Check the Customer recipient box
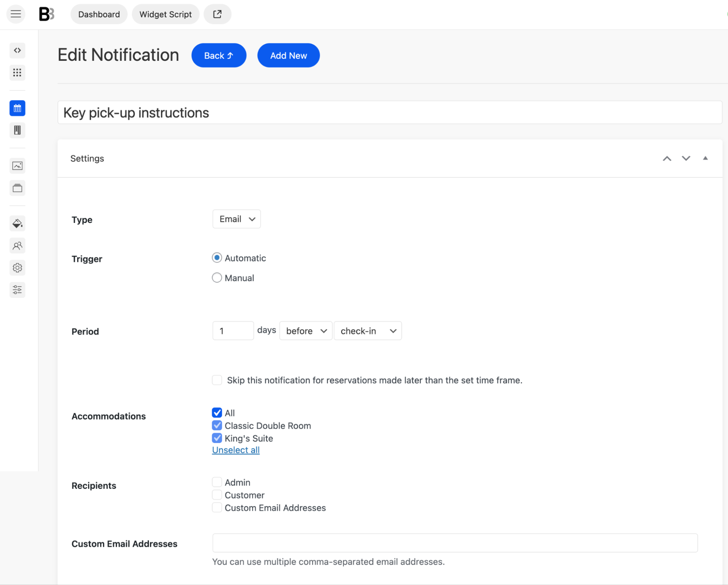This screenshot has width=728, height=585. (x=217, y=495)
